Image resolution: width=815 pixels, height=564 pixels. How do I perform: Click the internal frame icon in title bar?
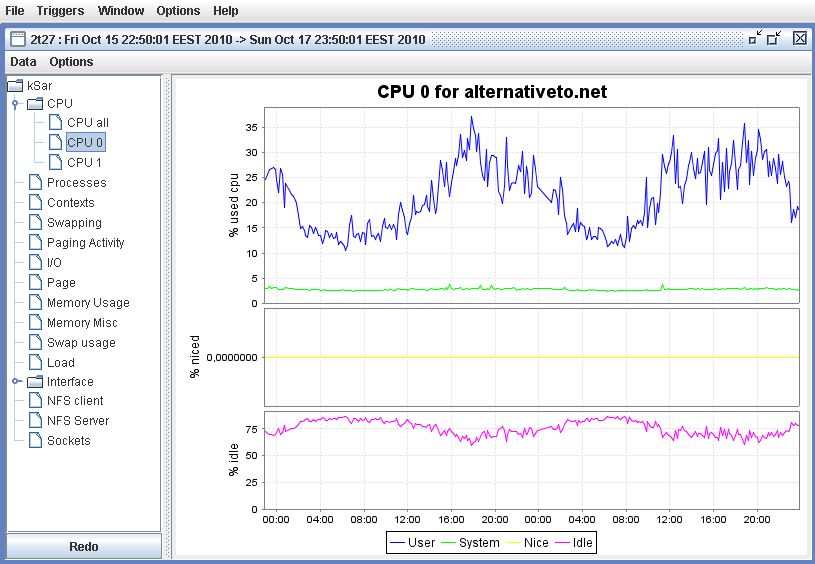coord(17,39)
